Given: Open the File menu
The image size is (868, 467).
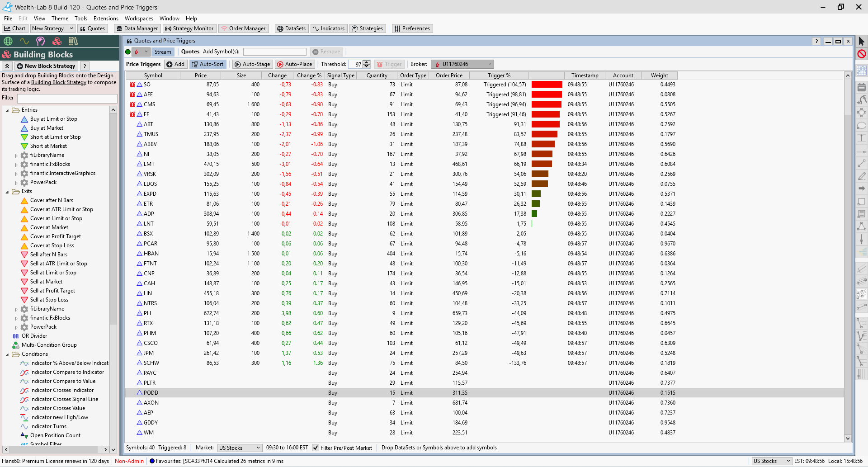Looking at the screenshot, I should pos(8,19).
